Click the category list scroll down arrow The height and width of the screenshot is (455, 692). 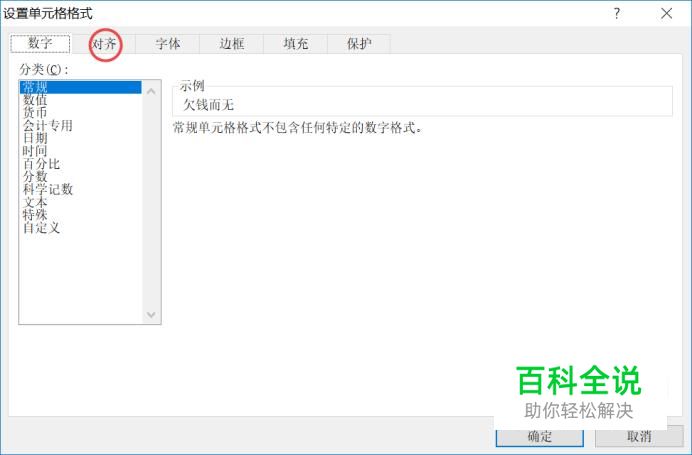(x=151, y=314)
